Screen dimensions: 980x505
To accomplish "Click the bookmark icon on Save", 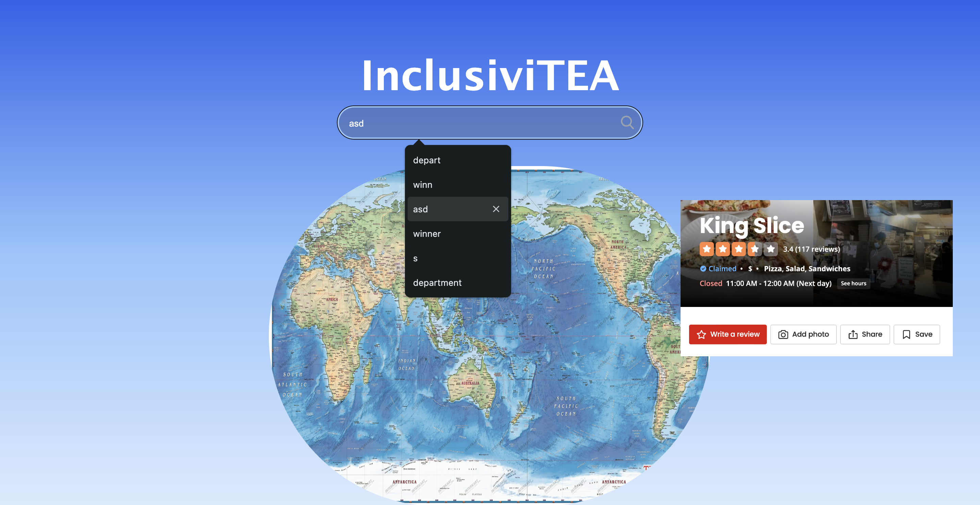I will 906,335.
